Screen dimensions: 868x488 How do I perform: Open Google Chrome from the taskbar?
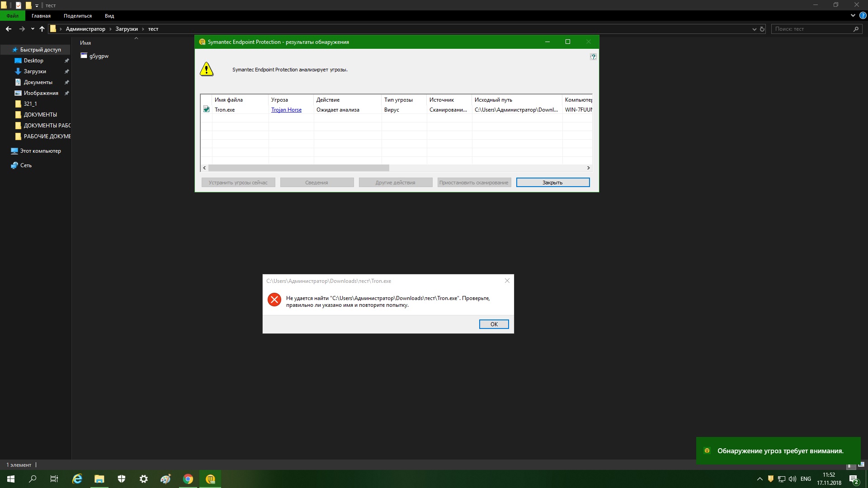(x=188, y=479)
